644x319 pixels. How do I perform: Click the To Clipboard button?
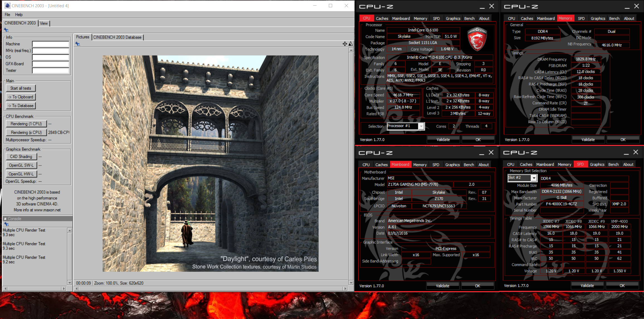pyautogui.click(x=21, y=97)
